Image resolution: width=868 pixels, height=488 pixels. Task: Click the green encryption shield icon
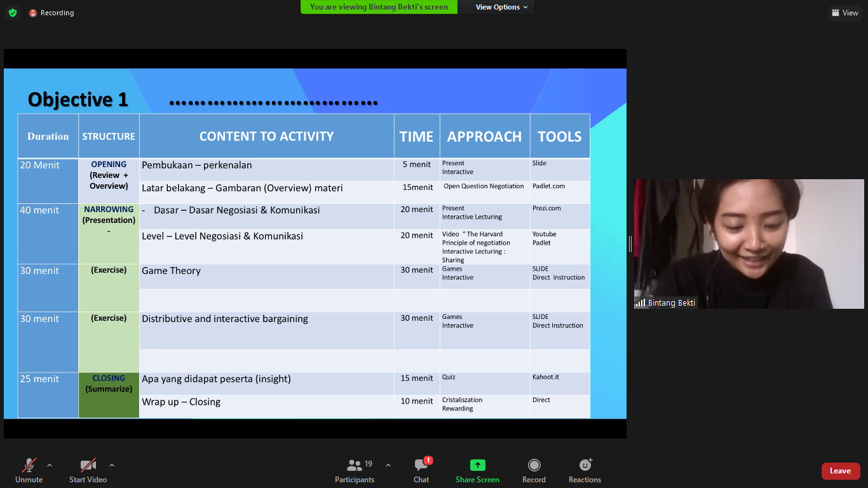pyautogui.click(x=13, y=13)
